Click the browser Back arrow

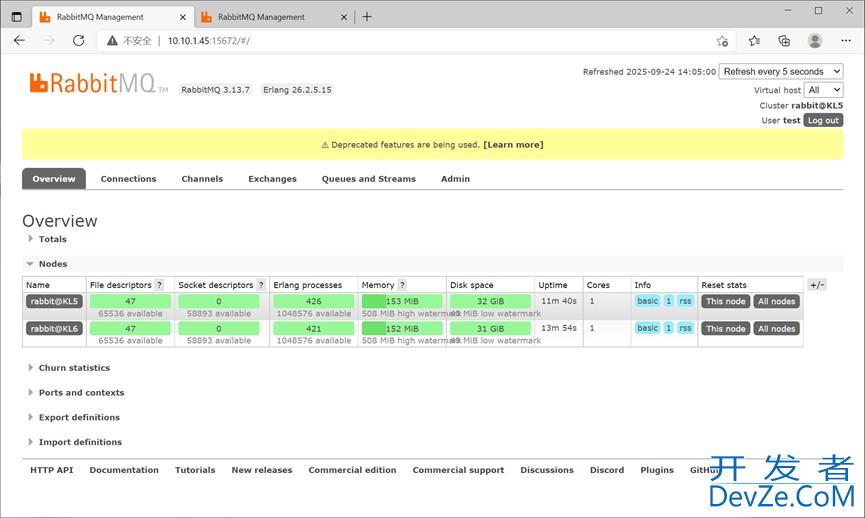pyautogui.click(x=20, y=41)
